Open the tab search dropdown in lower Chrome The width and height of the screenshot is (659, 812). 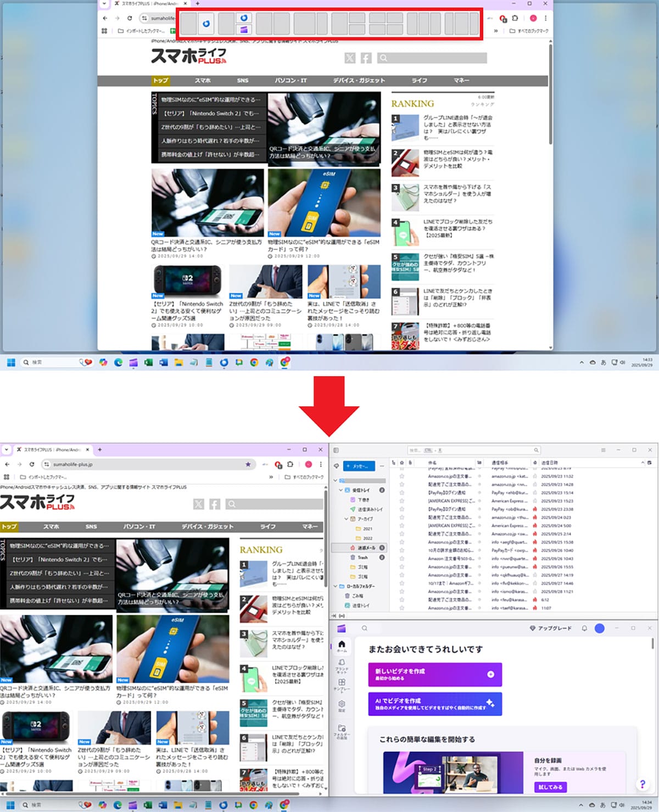pos(6,450)
